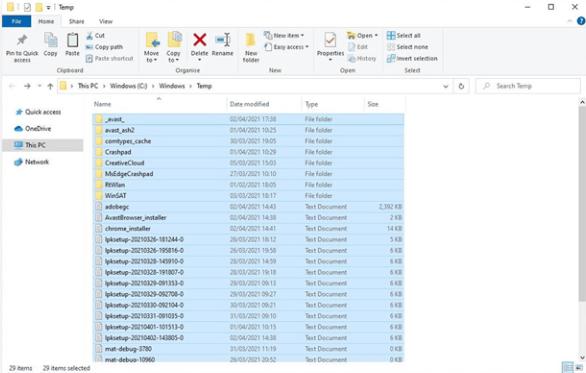Click Invert selection in ribbon

click(x=412, y=59)
